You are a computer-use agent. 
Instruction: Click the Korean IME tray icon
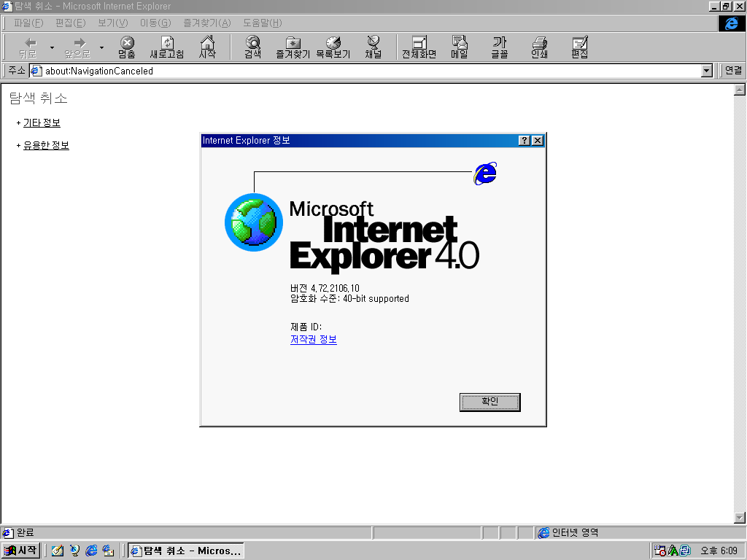tap(673, 551)
